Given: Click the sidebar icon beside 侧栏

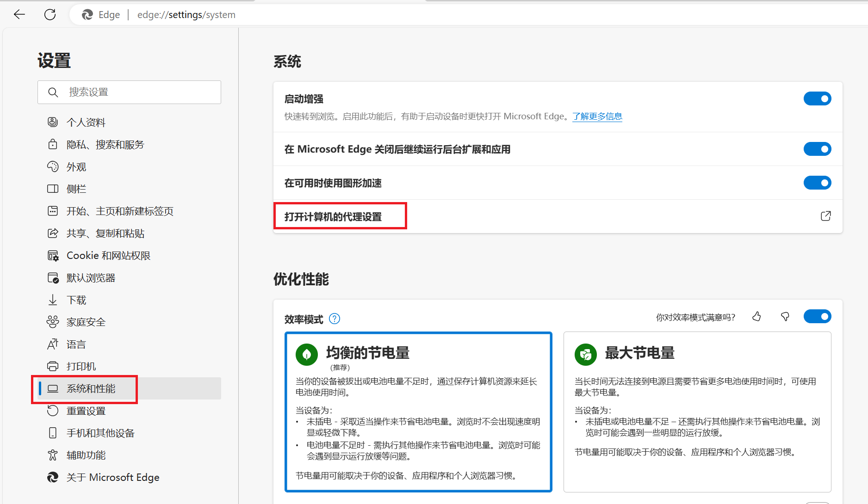Looking at the screenshot, I should 53,189.
